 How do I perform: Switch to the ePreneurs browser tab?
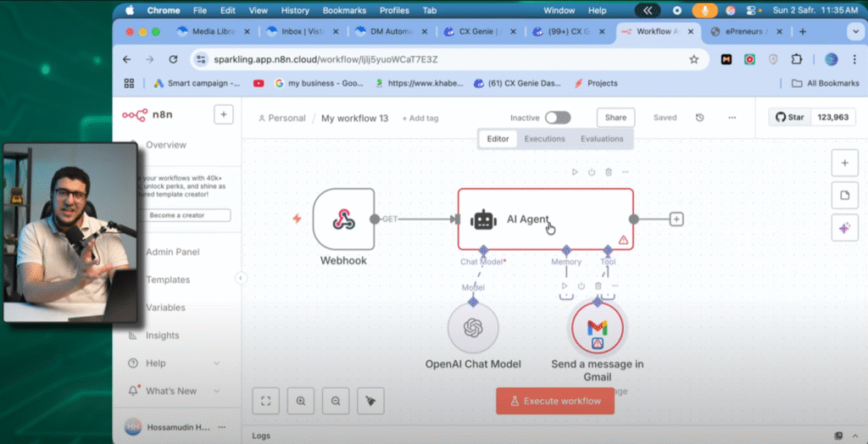747,31
